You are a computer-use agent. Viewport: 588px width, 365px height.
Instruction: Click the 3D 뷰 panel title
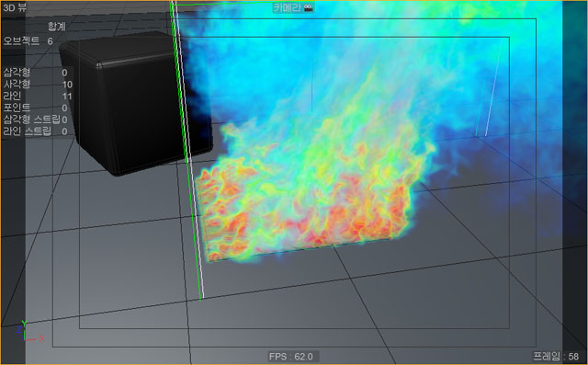pos(15,7)
